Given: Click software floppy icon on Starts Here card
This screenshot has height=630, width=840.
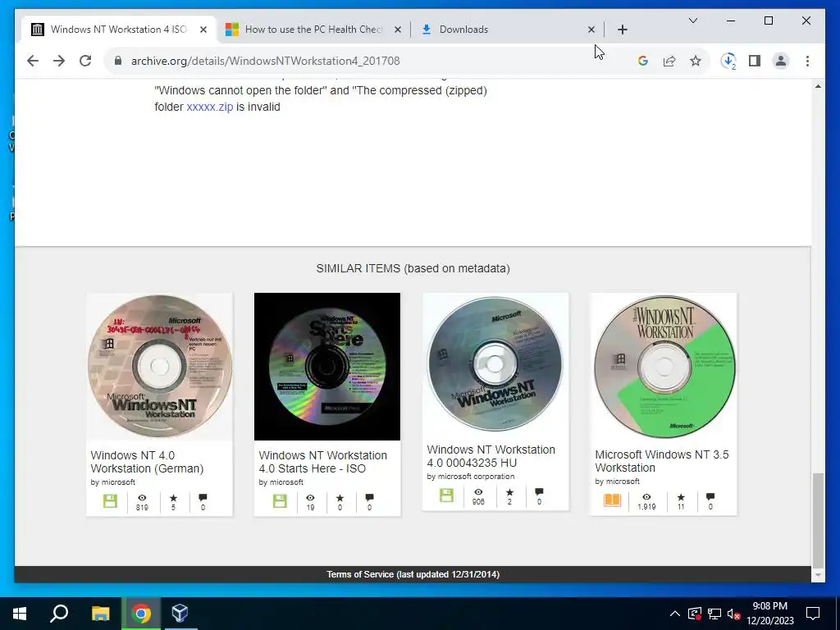Looking at the screenshot, I should pos(280,501).
